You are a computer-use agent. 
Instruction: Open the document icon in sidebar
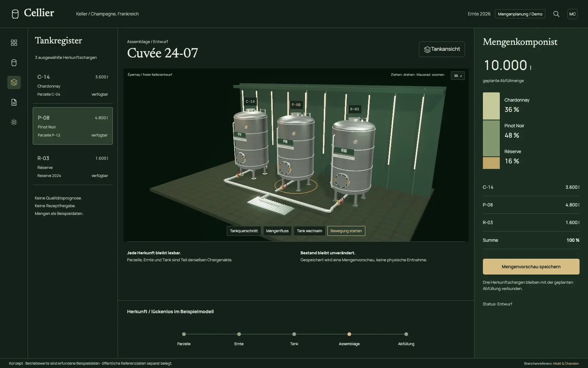14,102
